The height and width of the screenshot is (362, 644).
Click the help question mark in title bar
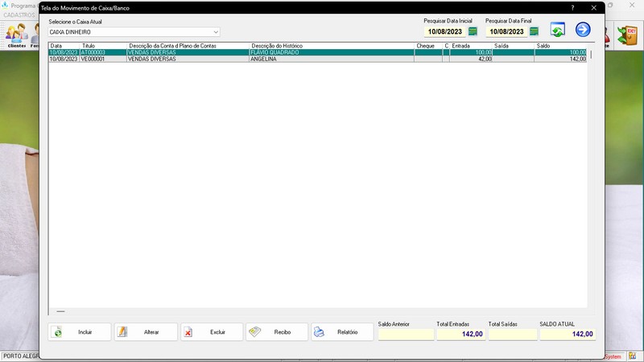(572, 8)
